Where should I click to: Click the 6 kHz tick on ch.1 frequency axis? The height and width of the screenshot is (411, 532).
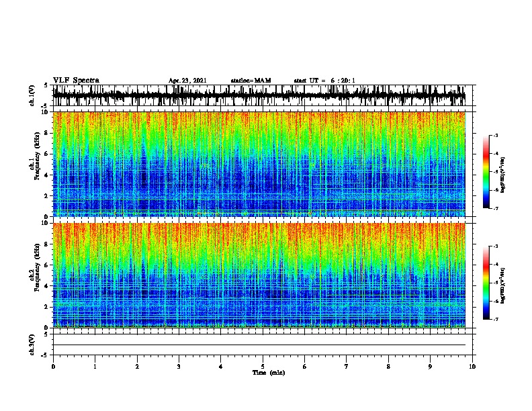(x=47, y=154)
